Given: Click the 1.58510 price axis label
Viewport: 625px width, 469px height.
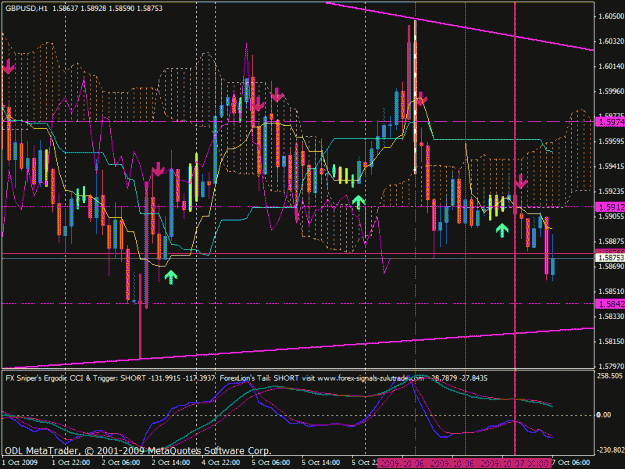Looking at the screenshot, I should click(611, 291).
